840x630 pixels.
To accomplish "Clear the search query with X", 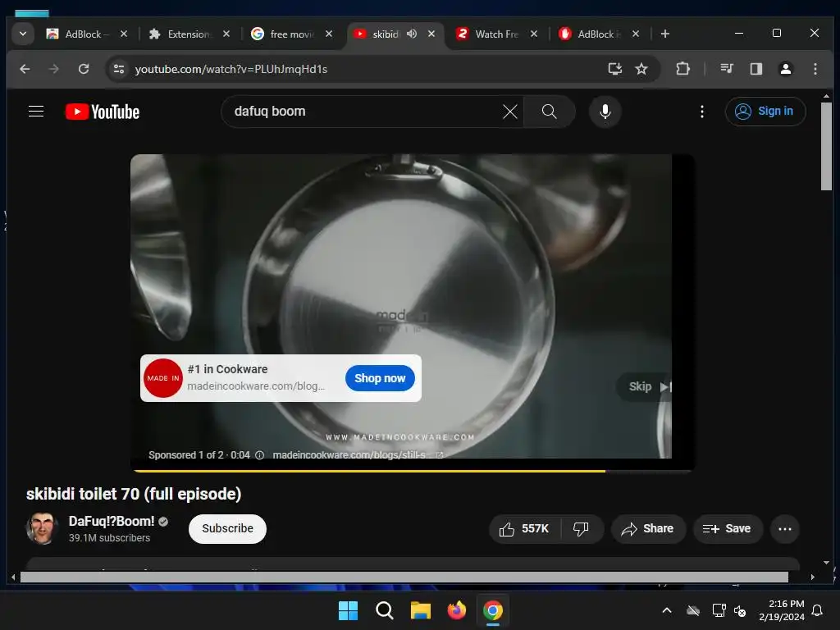I will pyautogui.click(x=510, y=112).
